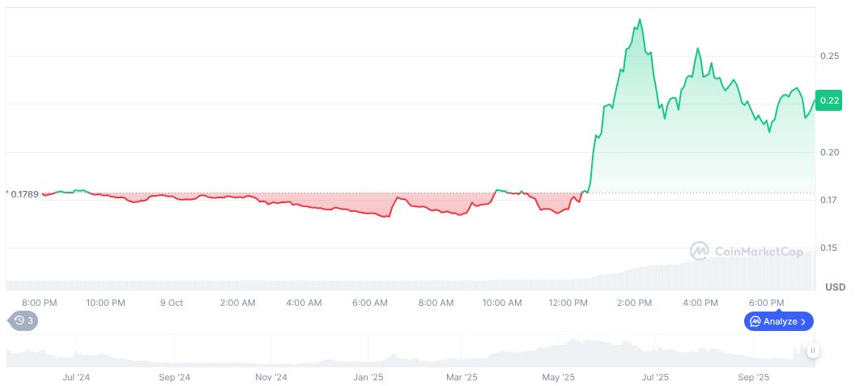
Task: Click the green 0.22 current price tag
Action: pos(829,100)
